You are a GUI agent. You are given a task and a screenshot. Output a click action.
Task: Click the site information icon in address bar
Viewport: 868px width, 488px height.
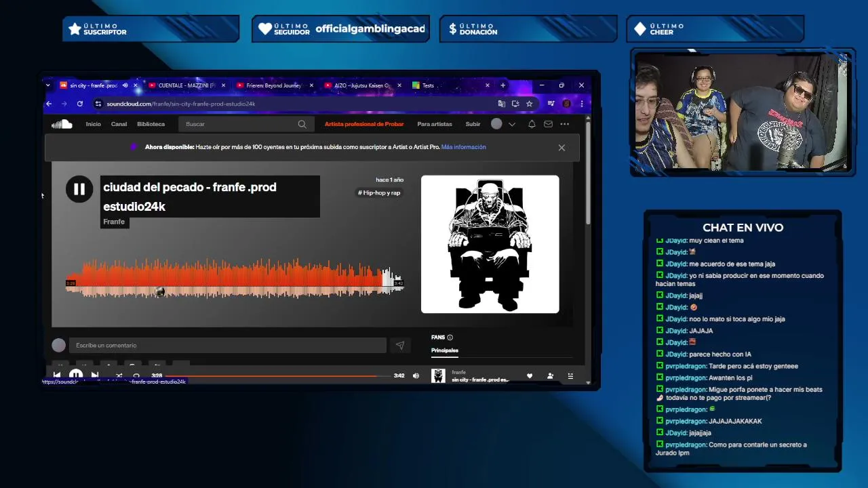click(x=98, y=104)
